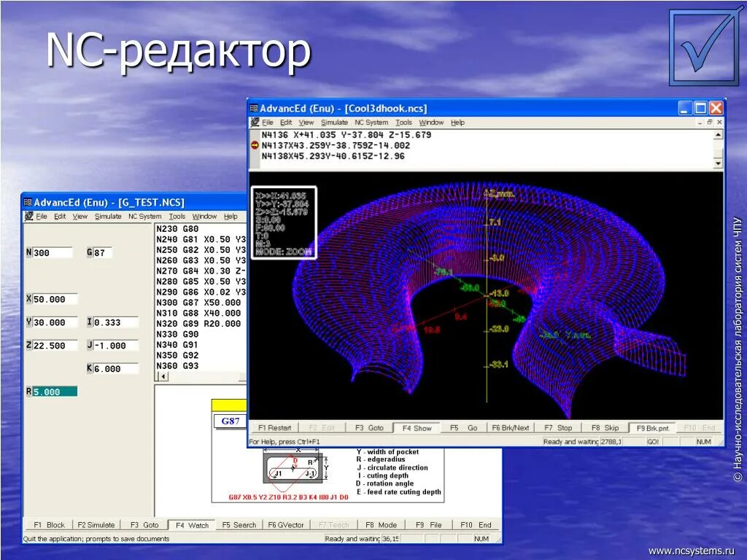Open Help menu in G_TEST.NCS window

coord(231,216)
